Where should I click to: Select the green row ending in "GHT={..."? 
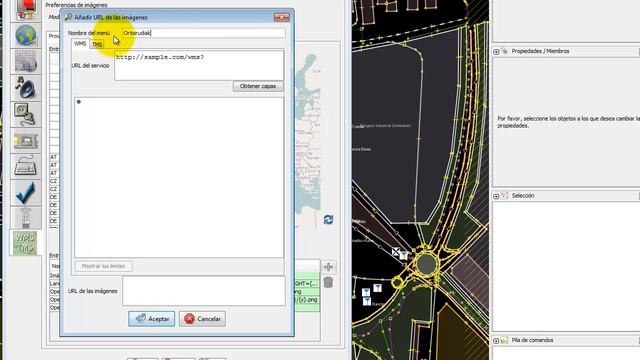pyautogui.click(x=307, y=283)
